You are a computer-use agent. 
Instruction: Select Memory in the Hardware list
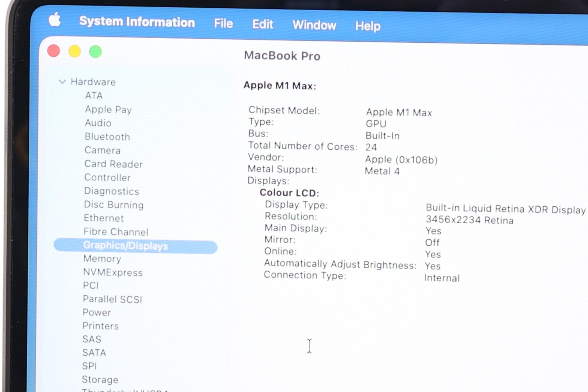[102, 259]
